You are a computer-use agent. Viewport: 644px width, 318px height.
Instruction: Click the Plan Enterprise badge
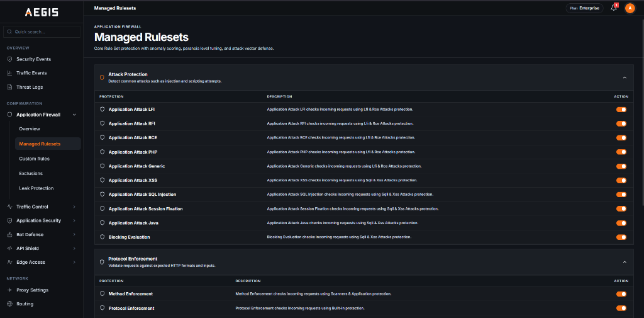point(584,8)
